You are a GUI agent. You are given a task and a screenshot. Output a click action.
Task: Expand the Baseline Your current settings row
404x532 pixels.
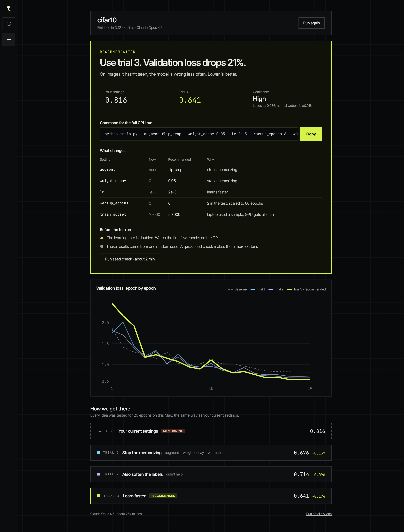click(x=211, y=431)
